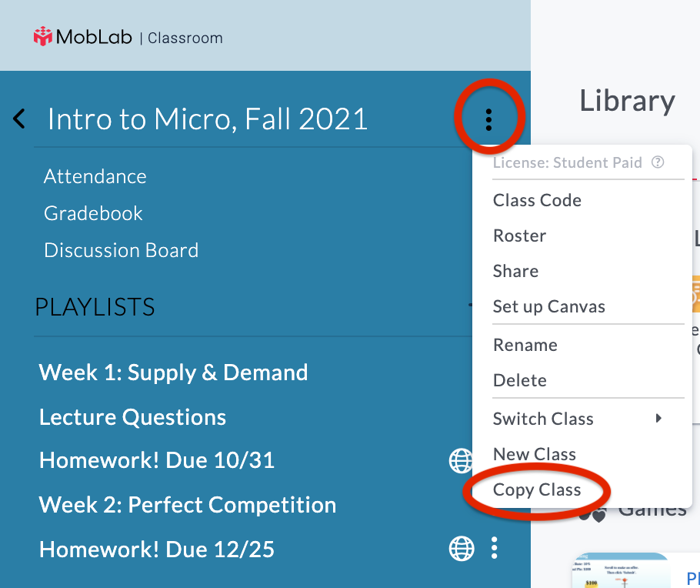Open the class options three-dot menu
This screenshot has height=588, width=700.
[x=488, y=119]
